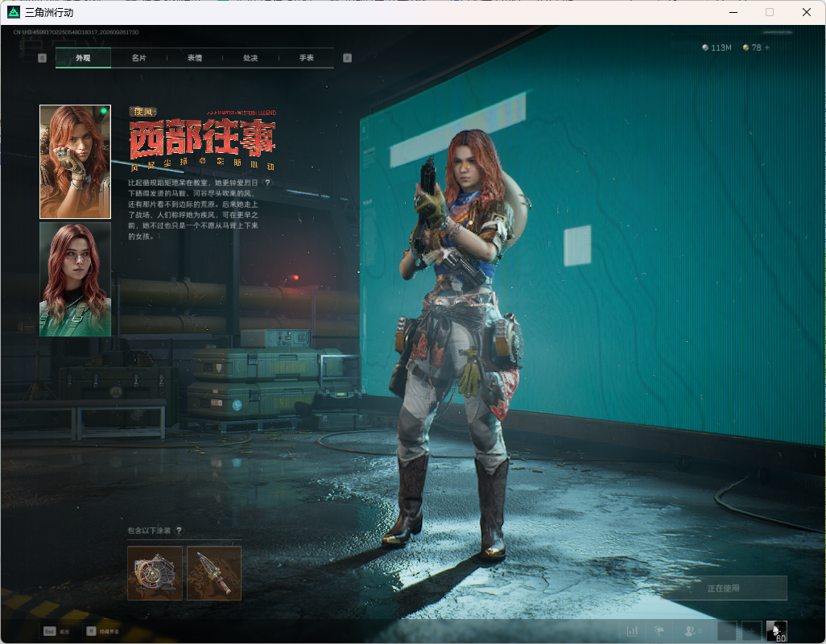Viewport: 826px width, 644px height.
Task: Open the flag icon in bottom bar
Action: pos(659,630)
